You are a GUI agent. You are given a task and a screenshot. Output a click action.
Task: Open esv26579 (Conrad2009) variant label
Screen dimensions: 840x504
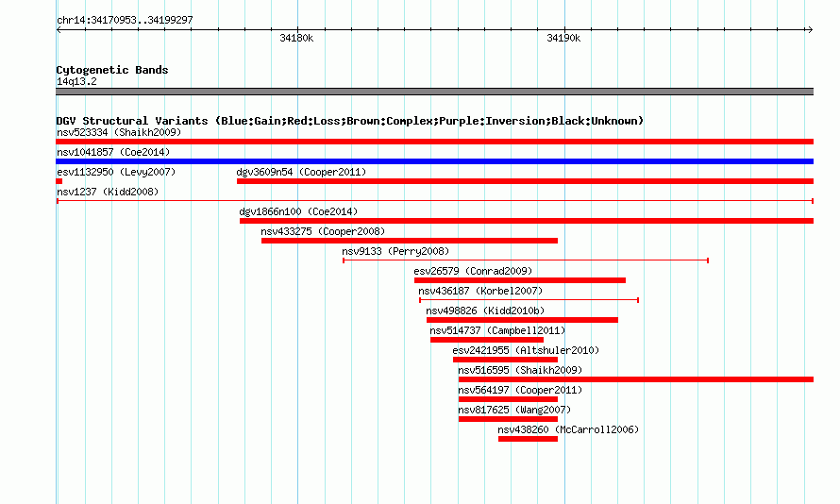pos(473,271)
